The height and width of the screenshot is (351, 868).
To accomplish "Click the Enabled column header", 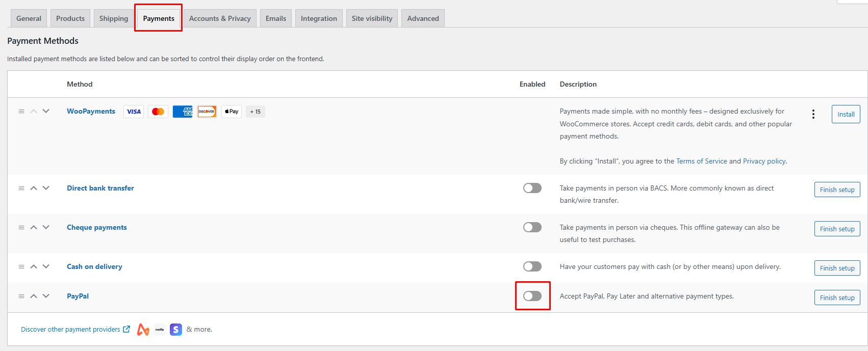I will [x=532, y=84].
